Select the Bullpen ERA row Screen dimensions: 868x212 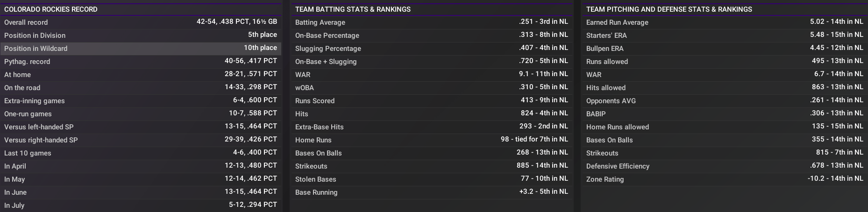pyautogui.click(x=724, y=49)
